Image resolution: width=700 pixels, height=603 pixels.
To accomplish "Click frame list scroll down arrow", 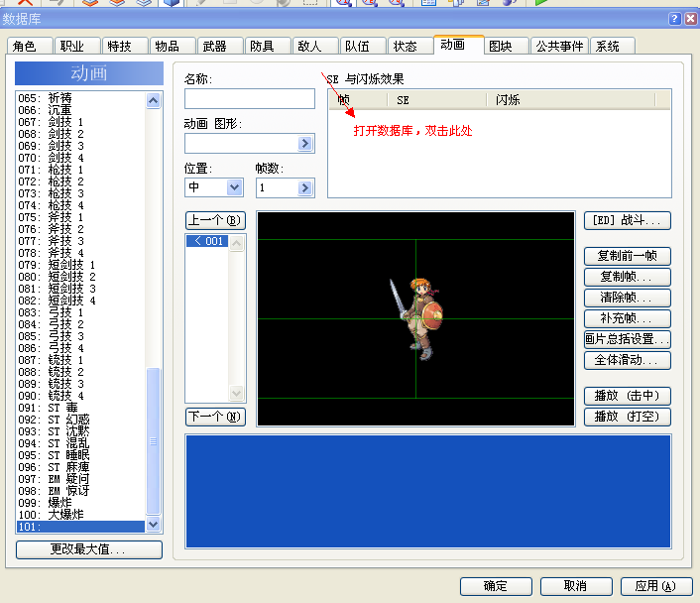I will [237, 393].
